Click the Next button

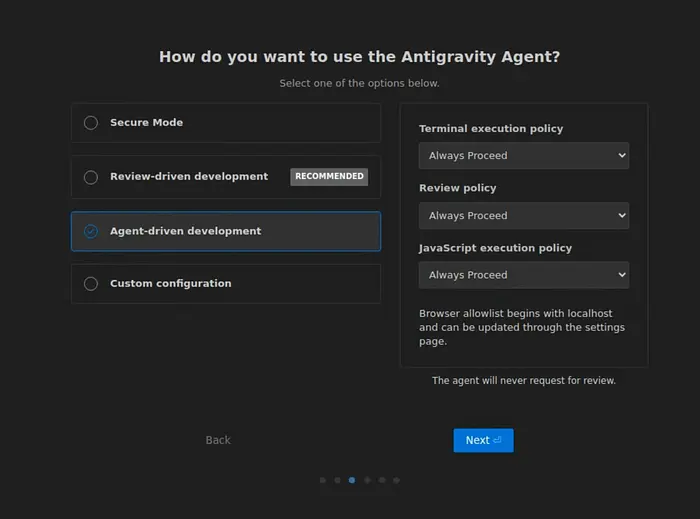click(483, 440)
